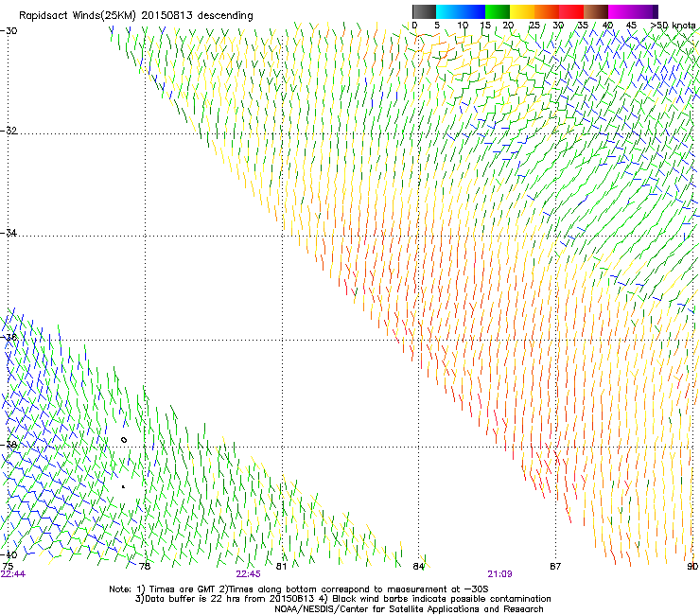Click the latitude axis label '-38'

click(x=9, y=445)
